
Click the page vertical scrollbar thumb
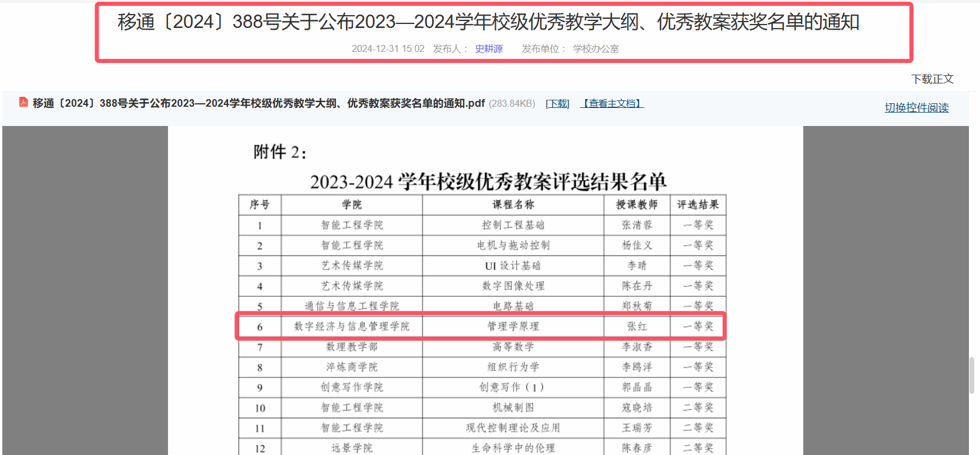point(972,375)
